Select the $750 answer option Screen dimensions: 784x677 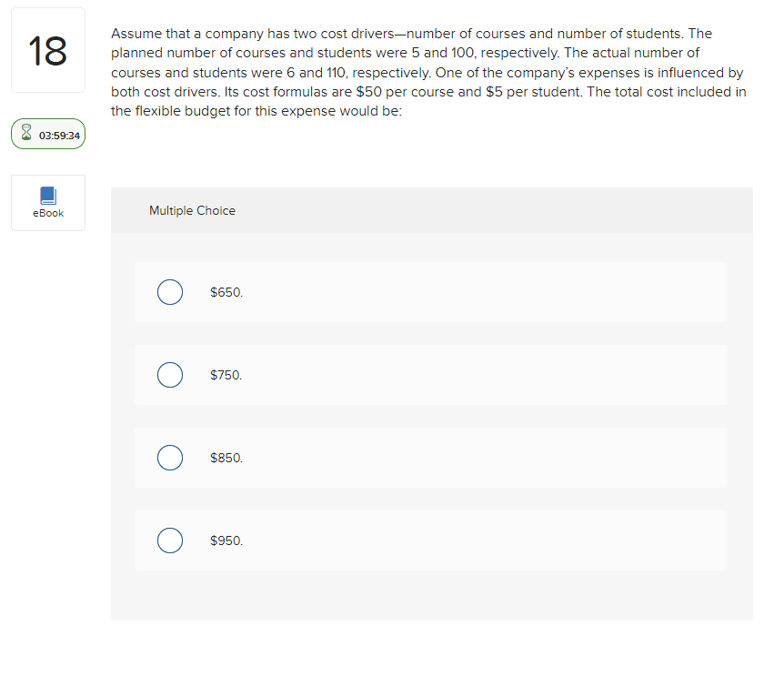(x=170, y=375)
